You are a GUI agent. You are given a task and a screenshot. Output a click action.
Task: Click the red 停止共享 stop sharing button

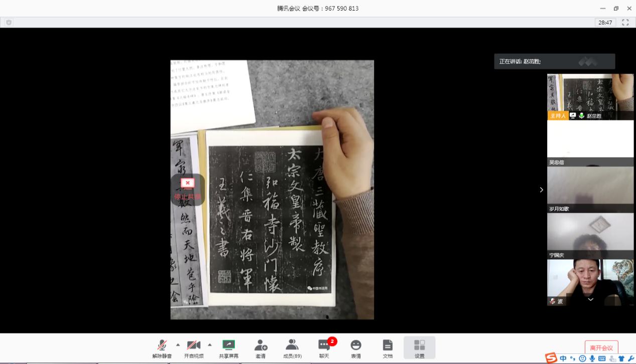point(188,190)
